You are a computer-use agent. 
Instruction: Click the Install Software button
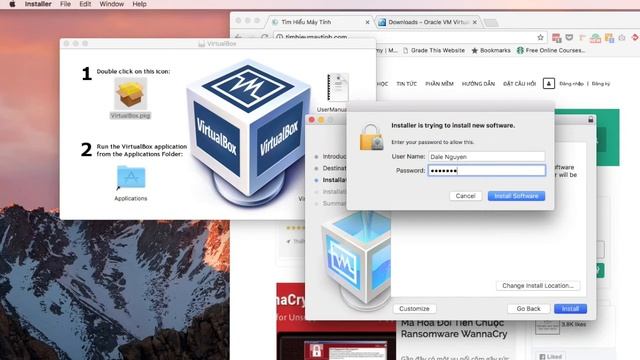coord(516,196)
